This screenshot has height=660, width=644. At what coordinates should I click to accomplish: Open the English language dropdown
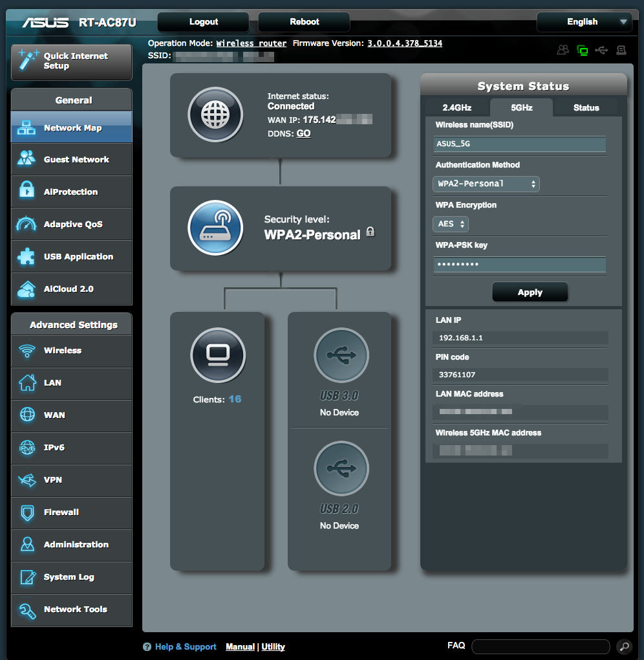point(584,22)
